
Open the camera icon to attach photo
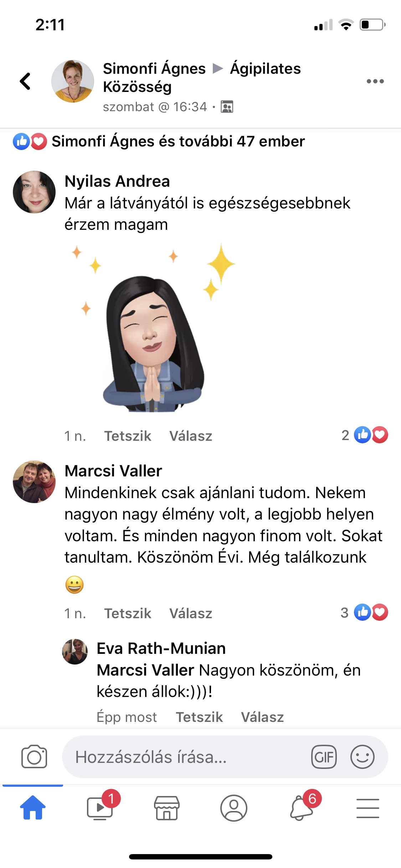[x=34, y=756]
